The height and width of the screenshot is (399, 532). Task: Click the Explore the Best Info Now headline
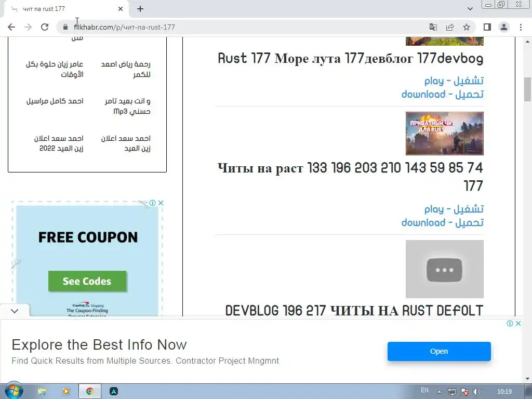99,345
